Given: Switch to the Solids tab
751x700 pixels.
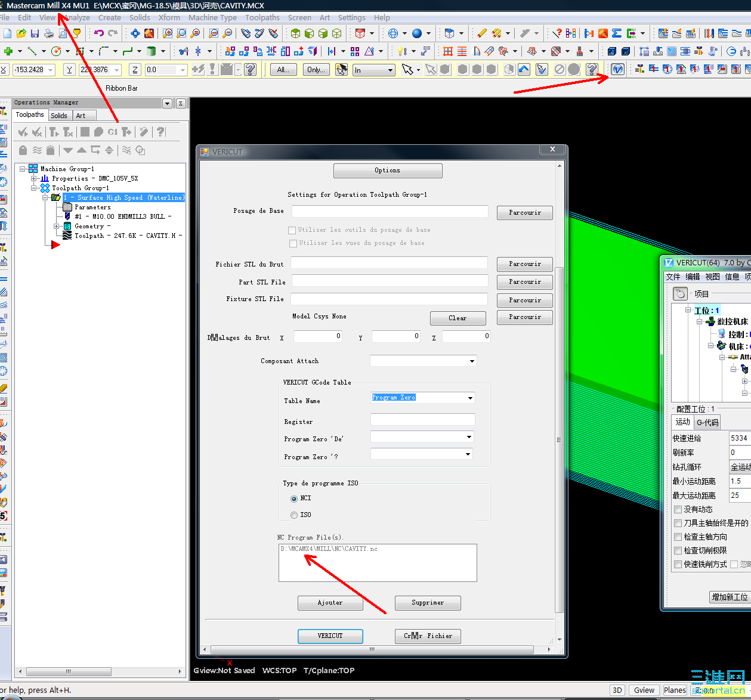Looking at the screenshot, I should point(59,116).
